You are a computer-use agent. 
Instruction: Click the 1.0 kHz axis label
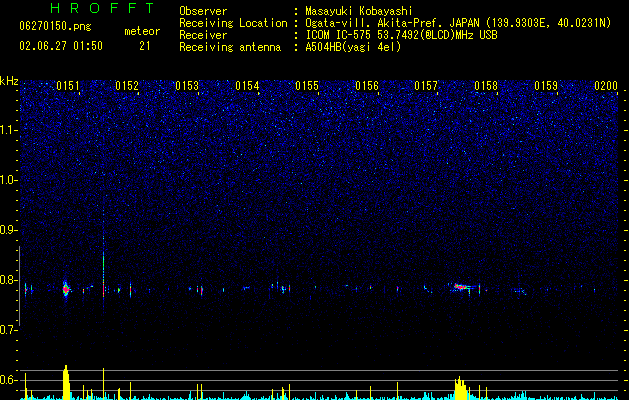point(9,180)
